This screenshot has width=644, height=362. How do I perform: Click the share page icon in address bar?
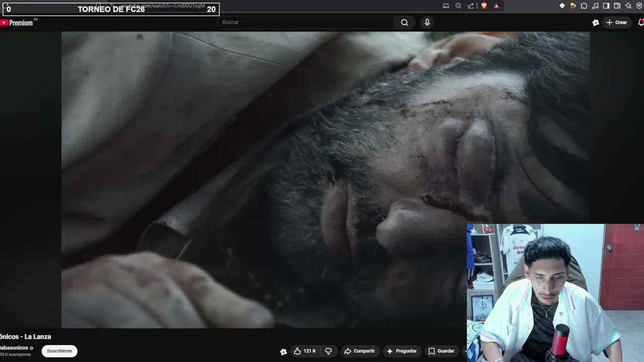coord(471,6)
